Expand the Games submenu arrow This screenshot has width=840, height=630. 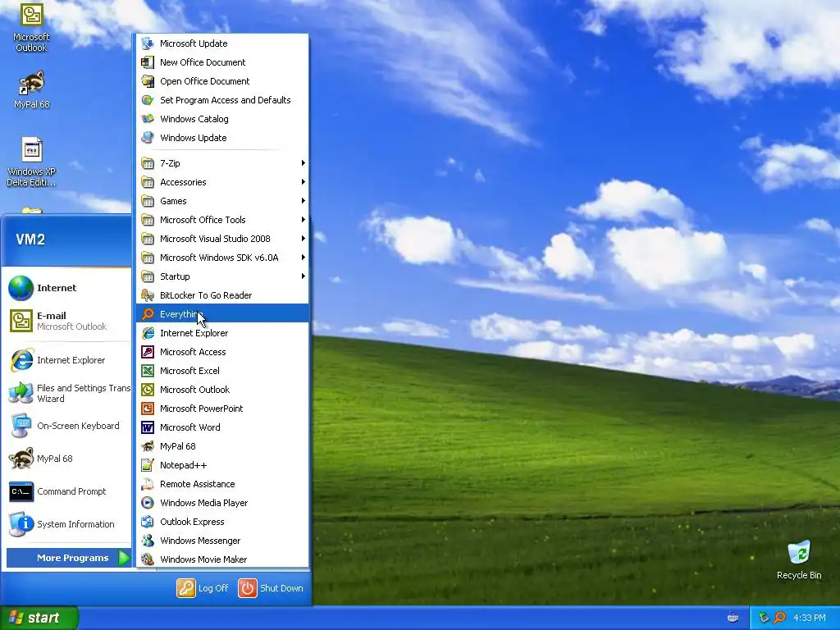(x=304, y=201)
